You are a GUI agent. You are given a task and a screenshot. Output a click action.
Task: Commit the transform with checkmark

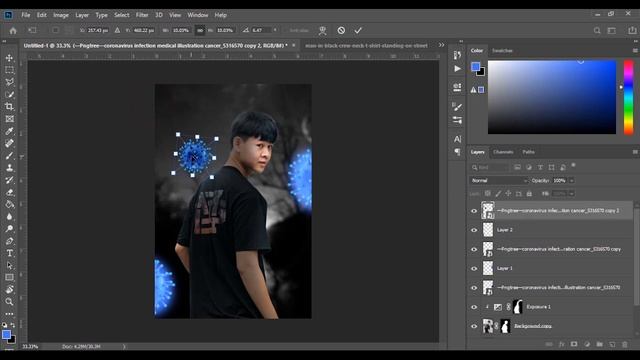click(x=358, y=30)
